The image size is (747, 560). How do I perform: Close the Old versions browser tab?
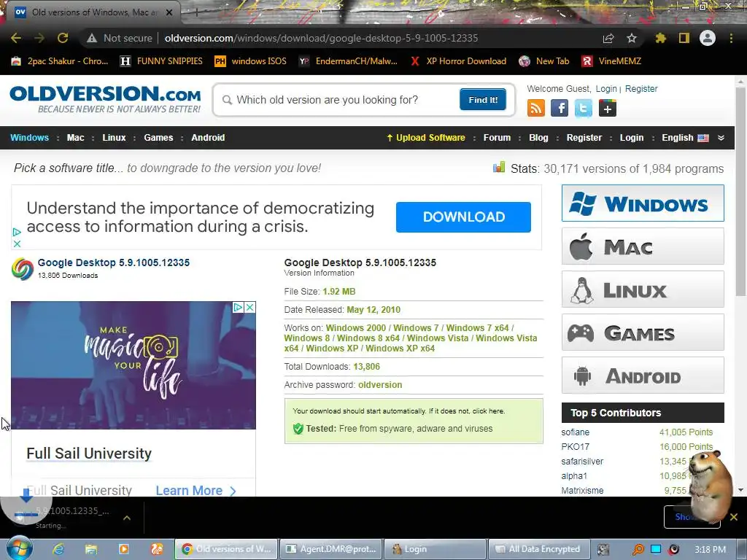click(169, 12)
